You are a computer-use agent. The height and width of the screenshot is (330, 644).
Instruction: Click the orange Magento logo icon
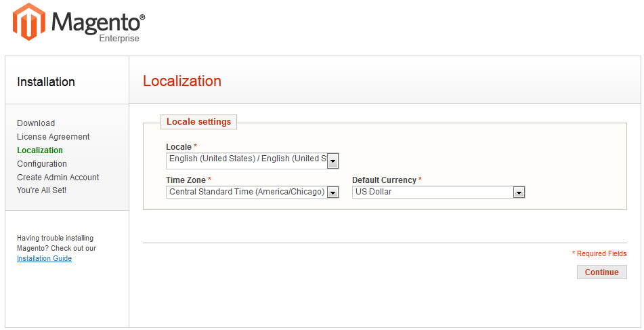click(29, 22)
